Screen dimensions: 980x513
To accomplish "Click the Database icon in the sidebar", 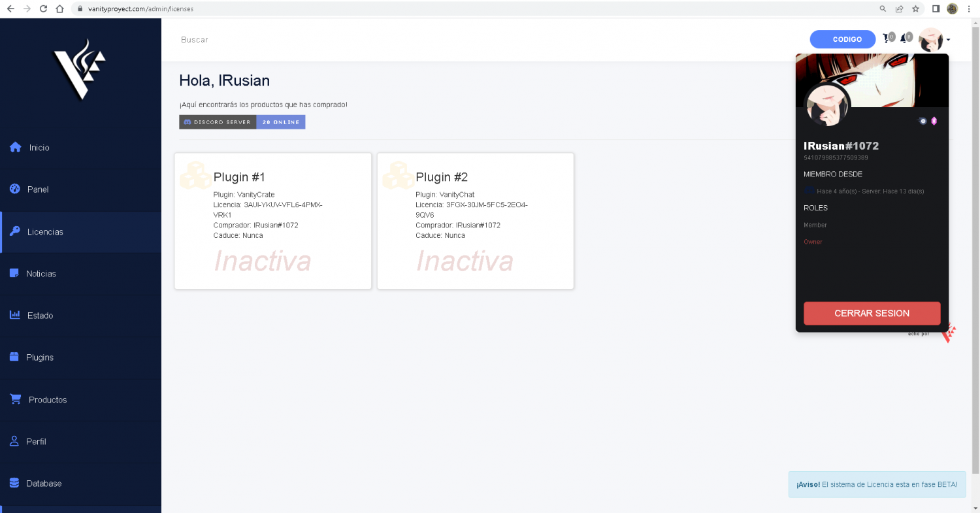I will click(14, 483).
